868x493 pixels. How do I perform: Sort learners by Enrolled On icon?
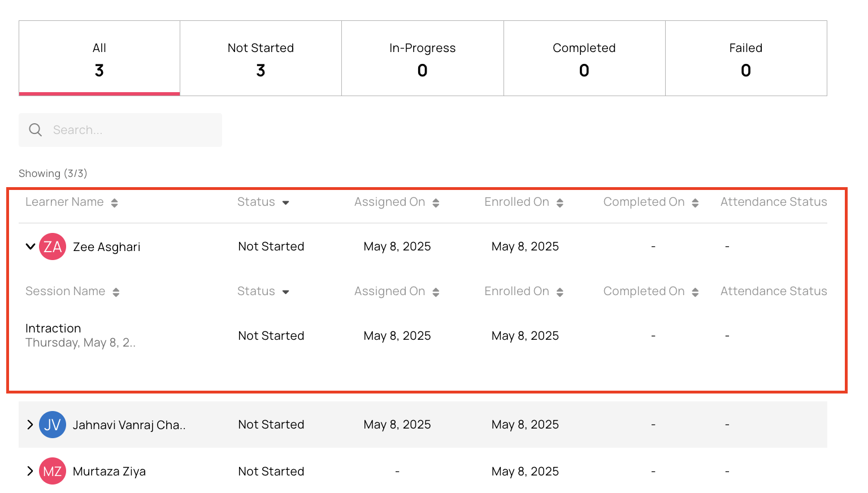coord(560,203)
